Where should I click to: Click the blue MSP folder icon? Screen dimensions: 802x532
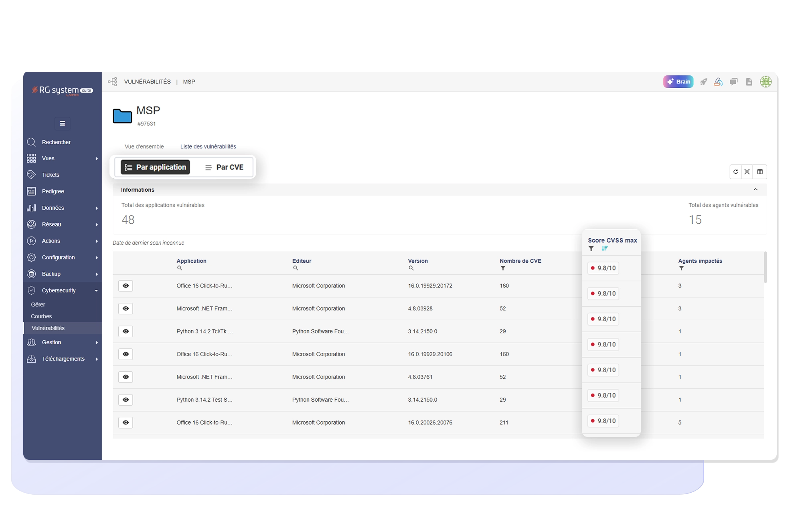(122, 116)
